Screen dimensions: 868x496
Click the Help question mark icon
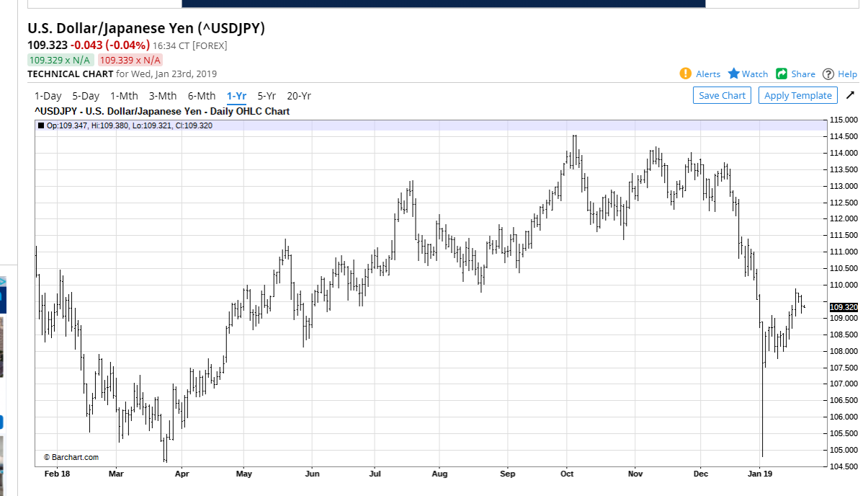coord(828,74)
